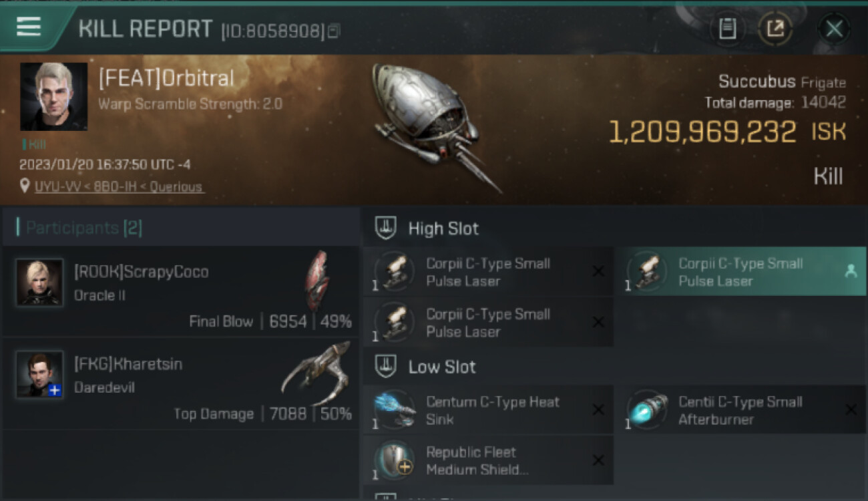Select Republic Fleet Medium Shield module
The width and height of the screenshot is (868, 501).
tap(488, 460)
